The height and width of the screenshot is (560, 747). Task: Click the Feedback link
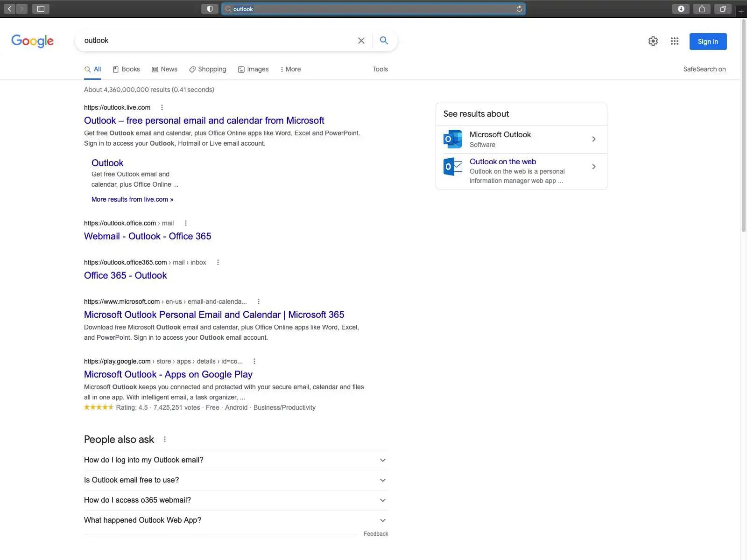point(376,534)
